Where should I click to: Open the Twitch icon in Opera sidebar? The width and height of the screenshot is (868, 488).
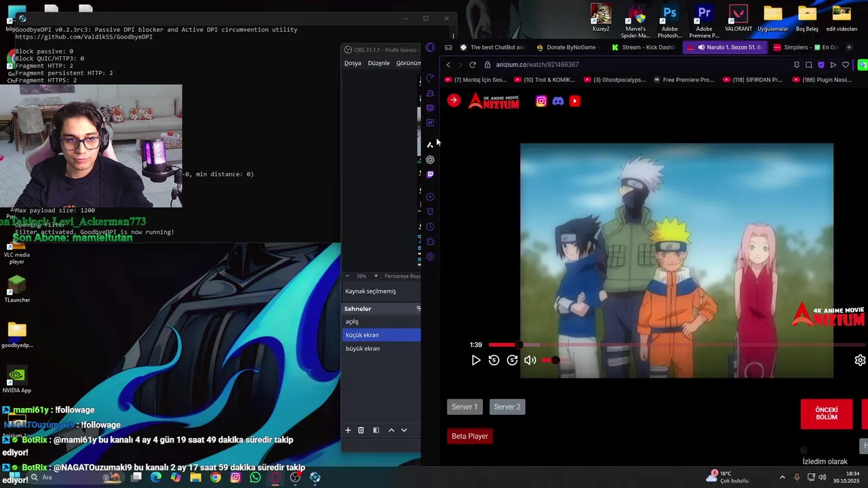[x=430, y=174]
